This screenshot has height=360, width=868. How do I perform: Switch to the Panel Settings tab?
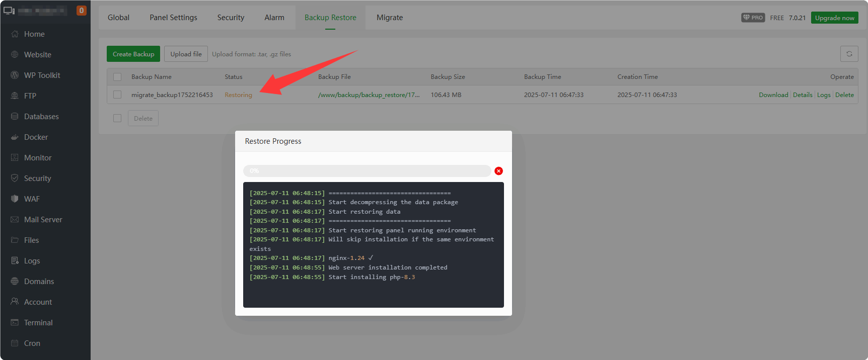tap(173, 18)
